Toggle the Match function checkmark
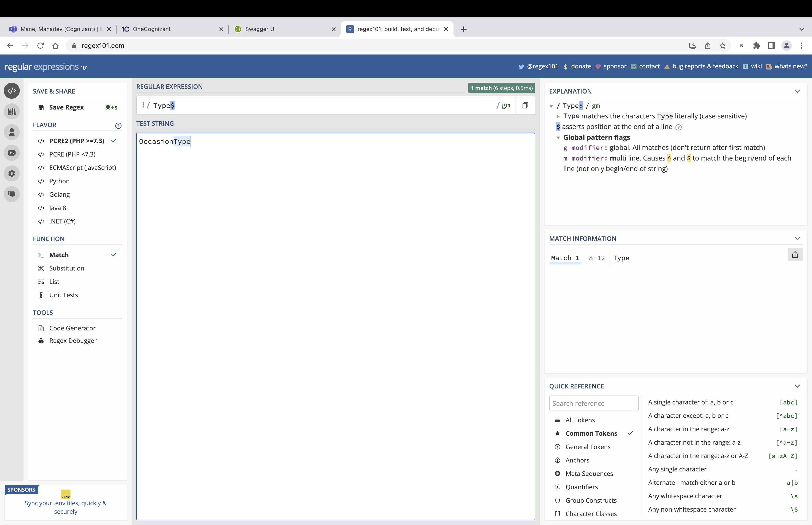812x525 pixels. coord(114,255)
